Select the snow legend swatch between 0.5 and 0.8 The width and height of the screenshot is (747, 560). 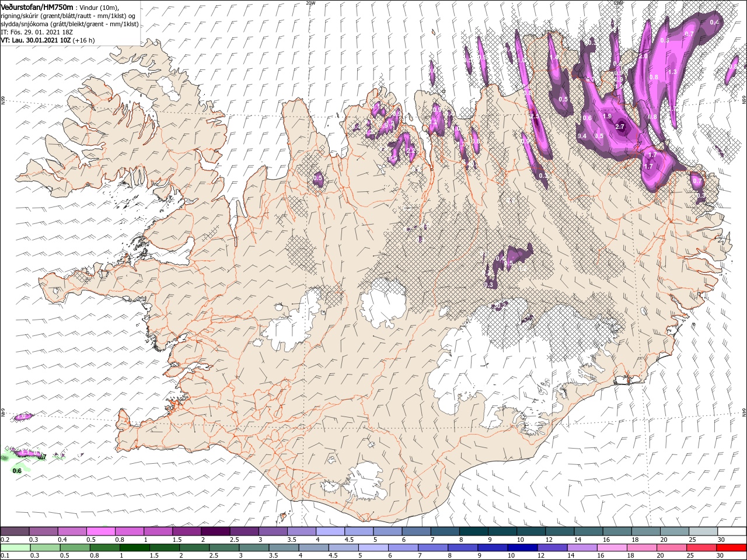pos(100,531)
